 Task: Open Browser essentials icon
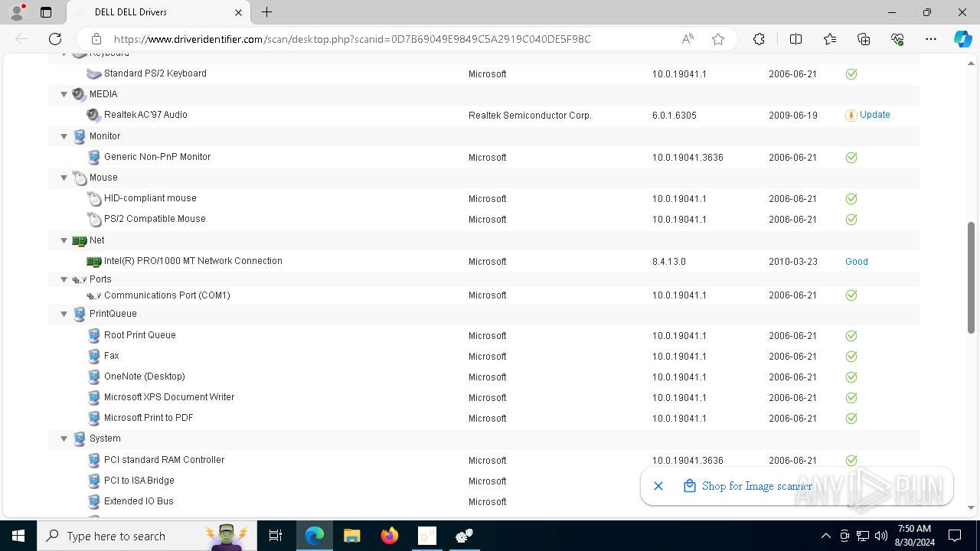tap(897, 39)
